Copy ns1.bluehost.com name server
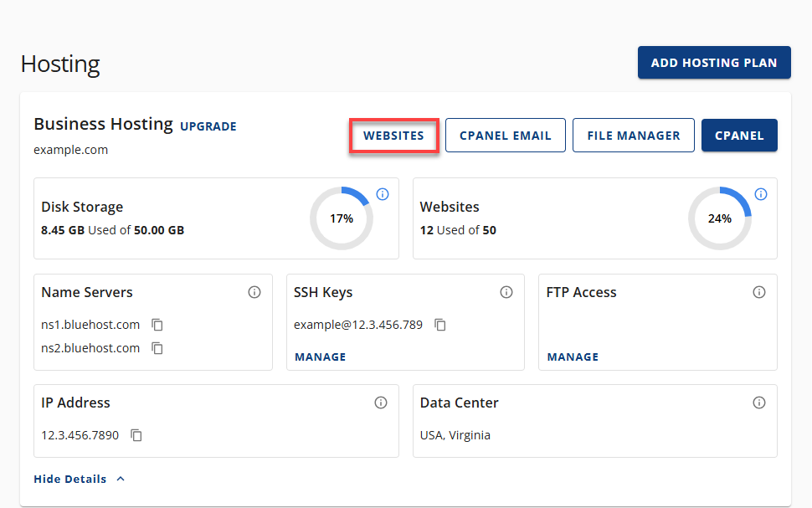 click(x=157, y=325)
